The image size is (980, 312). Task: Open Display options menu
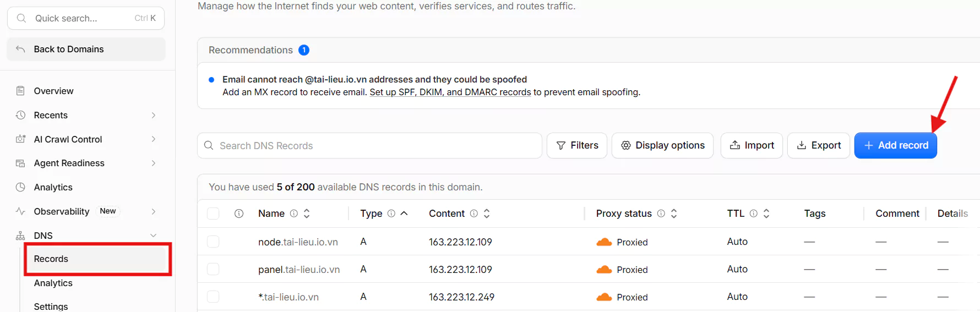(x=662, y=145)
